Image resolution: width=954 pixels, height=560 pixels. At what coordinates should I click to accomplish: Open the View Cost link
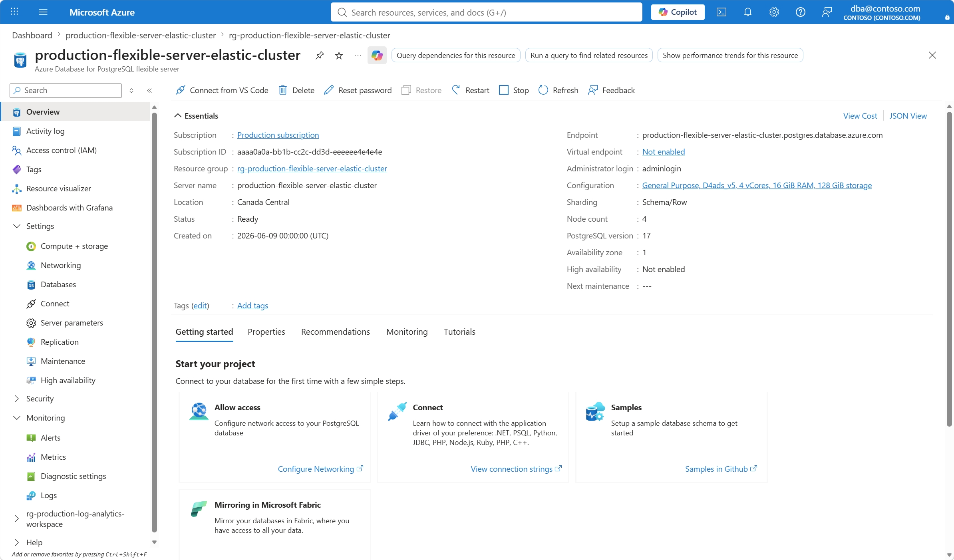coord(860,116)
